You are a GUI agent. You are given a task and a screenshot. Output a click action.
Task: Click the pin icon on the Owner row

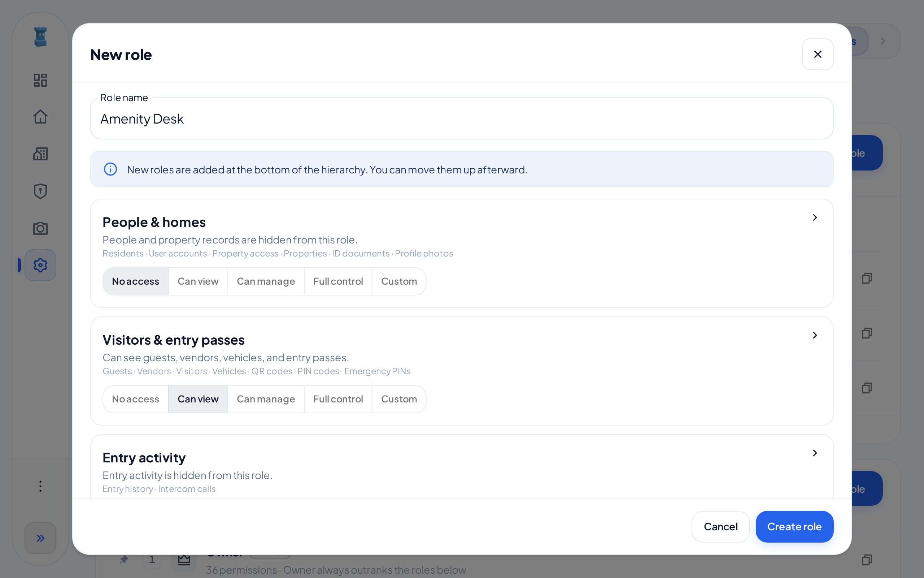(124, 560)
